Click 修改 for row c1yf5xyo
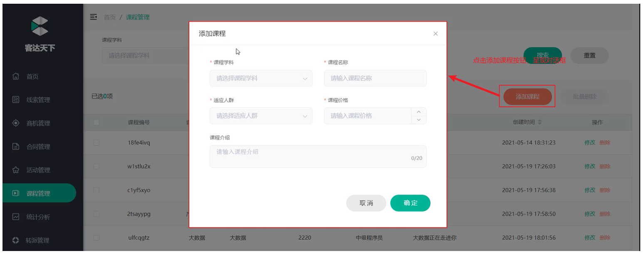The height and width of the screenshot is (256, 644). click(x=590, y=190)
